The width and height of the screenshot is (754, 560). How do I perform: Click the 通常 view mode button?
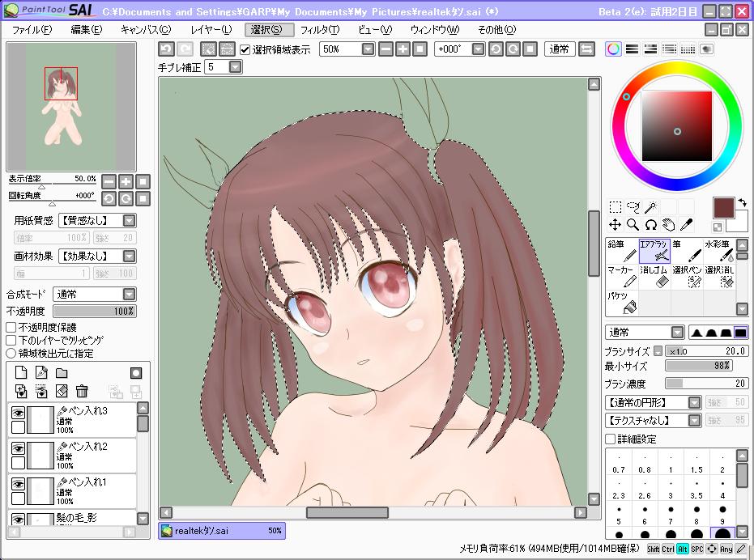[560, 49]
